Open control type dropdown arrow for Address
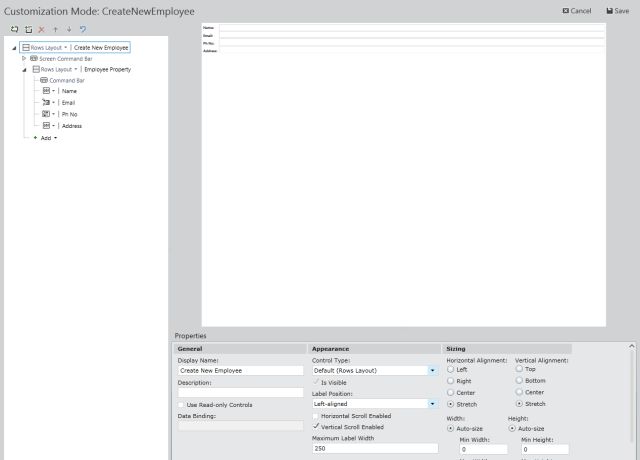This screenshot has width=640, height=460. [x=53, y=126]
